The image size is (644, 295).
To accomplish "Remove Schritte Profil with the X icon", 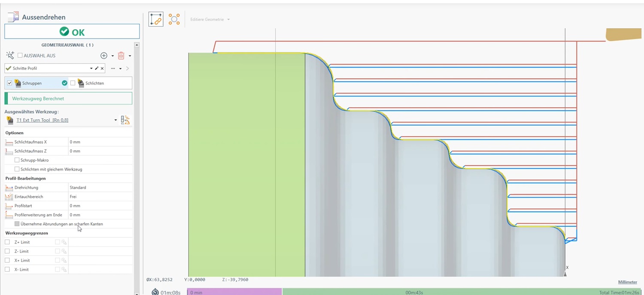I will pos(102,69).
